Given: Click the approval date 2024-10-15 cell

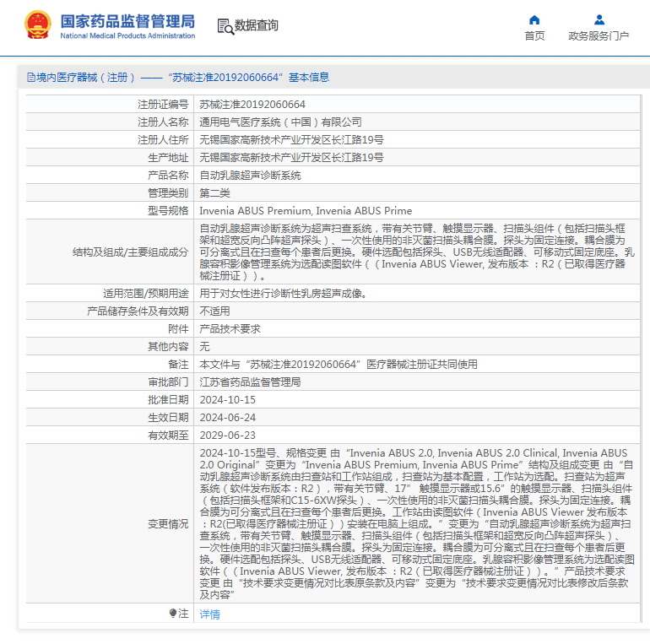Looking at the screenshot, I should point(227,400).
